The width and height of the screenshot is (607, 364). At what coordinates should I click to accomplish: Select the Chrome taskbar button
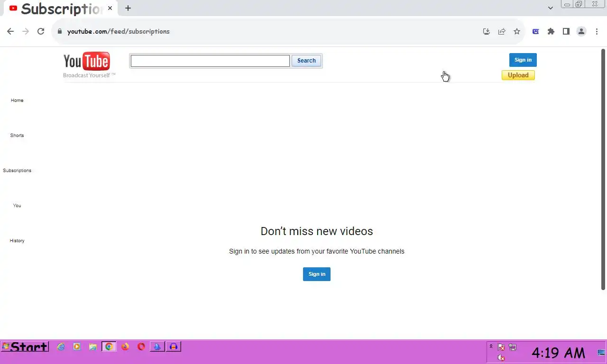[x=109, y=347]
